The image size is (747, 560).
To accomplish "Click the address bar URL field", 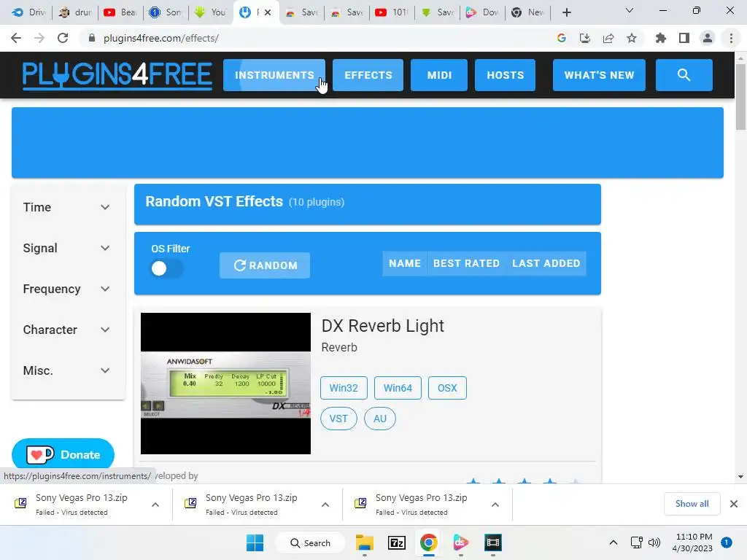I will (x=314, y=38).
